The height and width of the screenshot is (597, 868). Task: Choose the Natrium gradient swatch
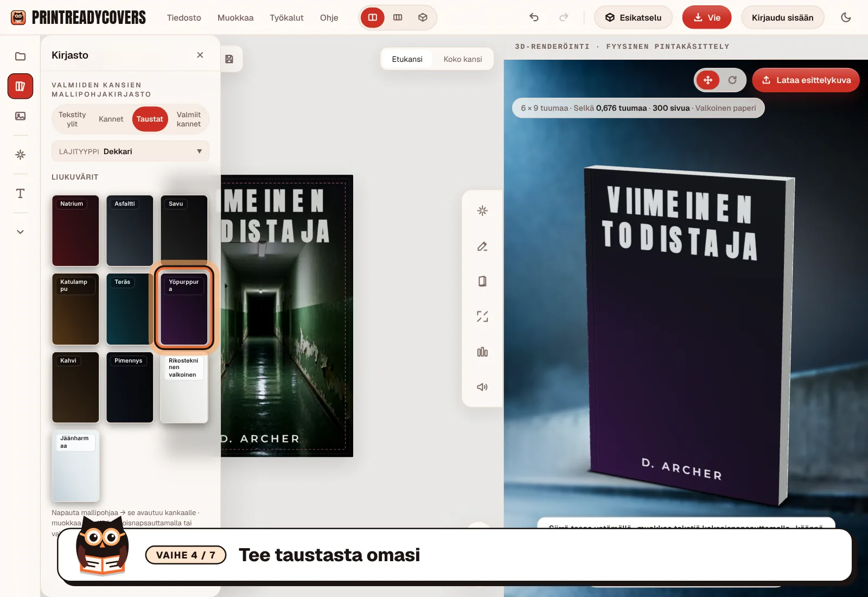click(75, 231)
